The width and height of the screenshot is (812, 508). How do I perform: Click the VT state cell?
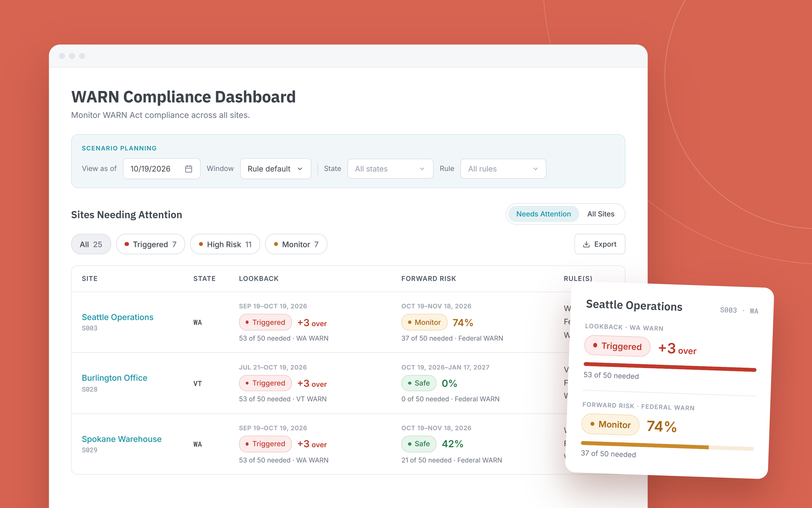[197, 383]
